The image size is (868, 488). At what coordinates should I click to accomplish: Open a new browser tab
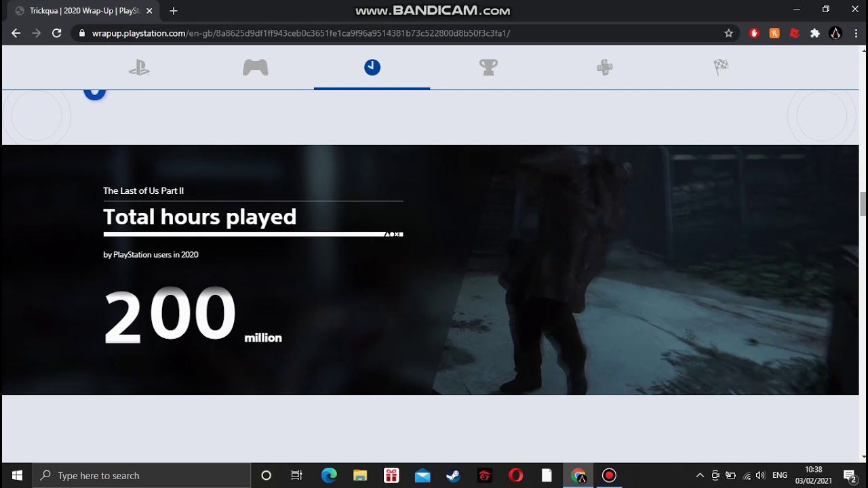174,11
